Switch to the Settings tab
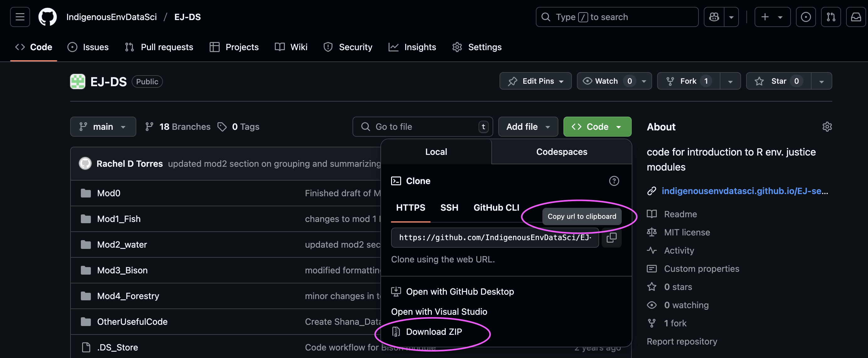 point(477,47)
